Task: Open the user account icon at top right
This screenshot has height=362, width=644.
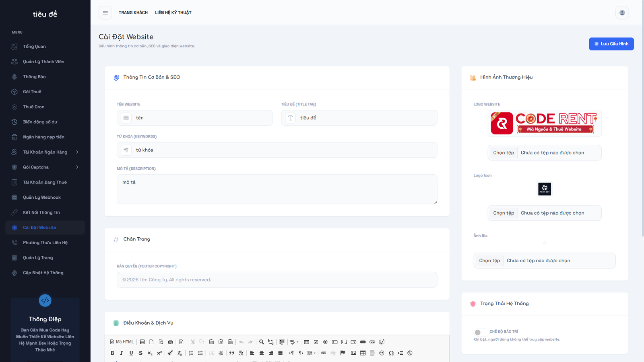Action: tap(622, 12)
